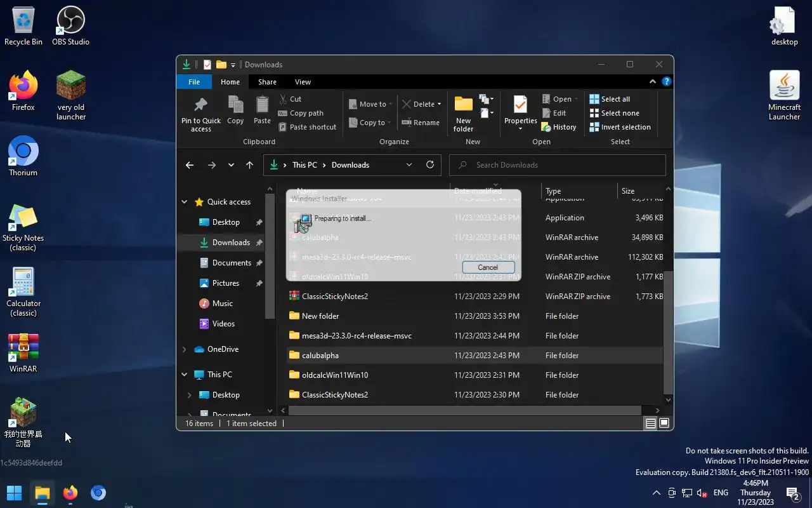Open the Chinese-named Minecraft launcher shortcut
This screenshot has width=812, height=508.
(x=23, y=423)
